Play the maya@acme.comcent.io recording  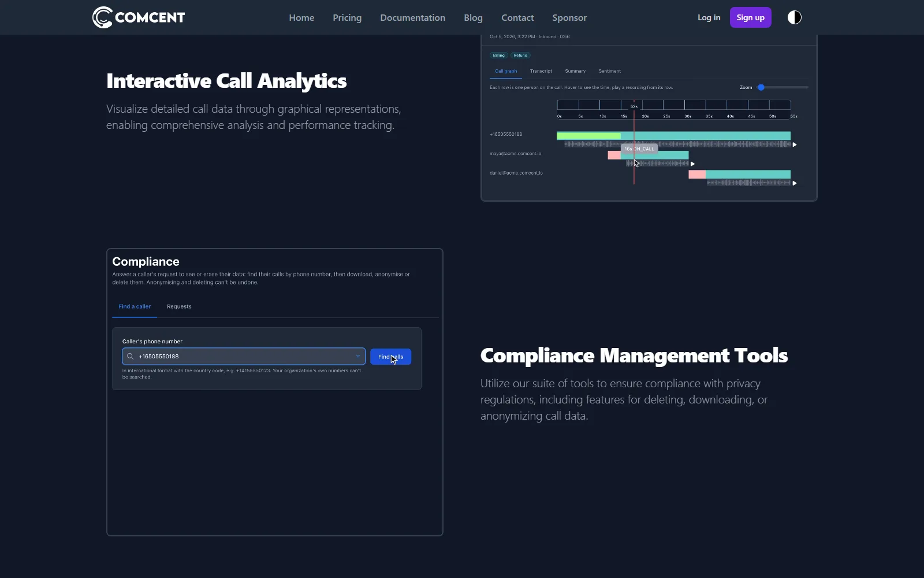[692, 164]
